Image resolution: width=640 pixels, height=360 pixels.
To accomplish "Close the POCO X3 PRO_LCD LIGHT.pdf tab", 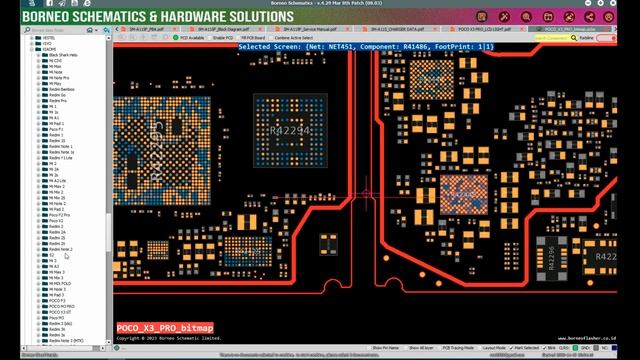I will click(x=522, y=29).
